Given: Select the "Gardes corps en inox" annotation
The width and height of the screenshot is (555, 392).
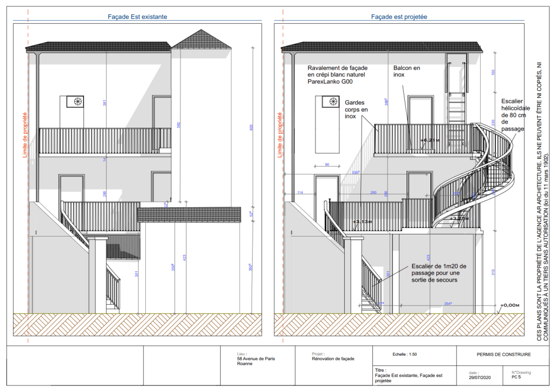Looking at the screenshot, I should coord(356,110).
